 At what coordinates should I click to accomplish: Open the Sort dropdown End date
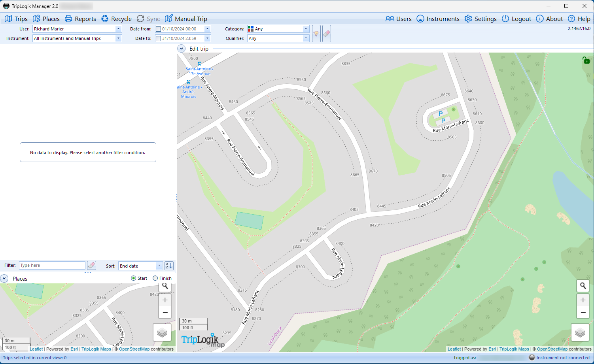click(x=140, y=266)
